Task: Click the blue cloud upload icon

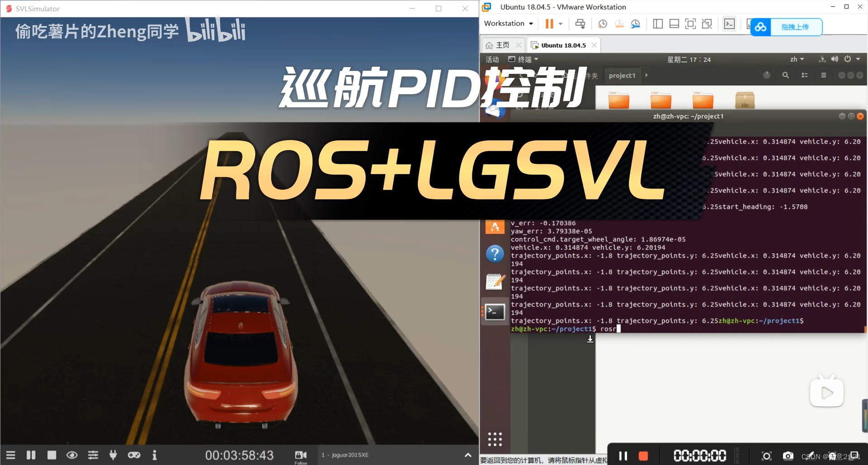Action: click(x=760, y=27)
